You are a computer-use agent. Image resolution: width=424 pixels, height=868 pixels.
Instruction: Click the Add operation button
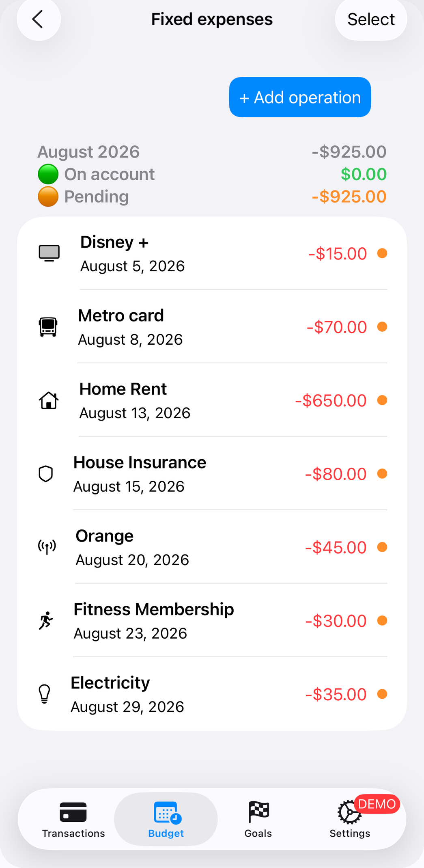pyautogui.click(x=300, y=97)
